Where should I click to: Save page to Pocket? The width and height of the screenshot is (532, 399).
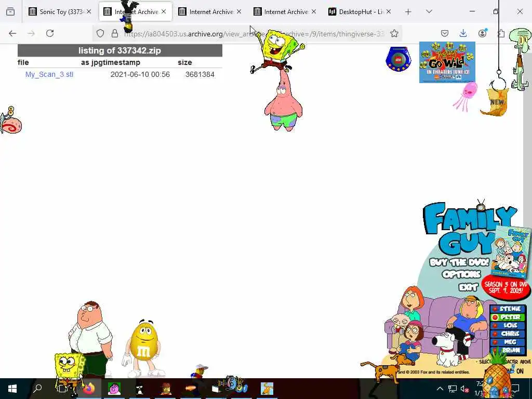[x=445, y=33]
